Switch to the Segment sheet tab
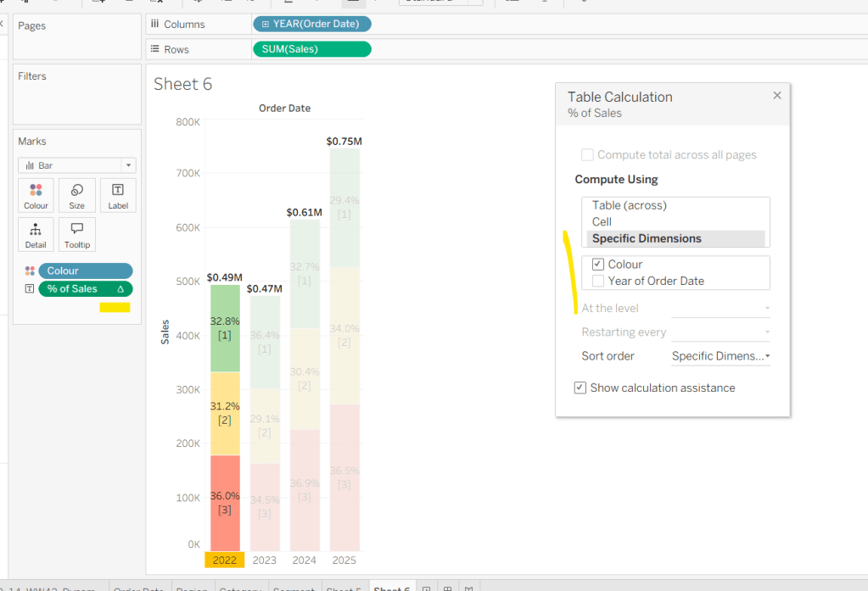Screen dimensions: 868x591 coord(294,588)
